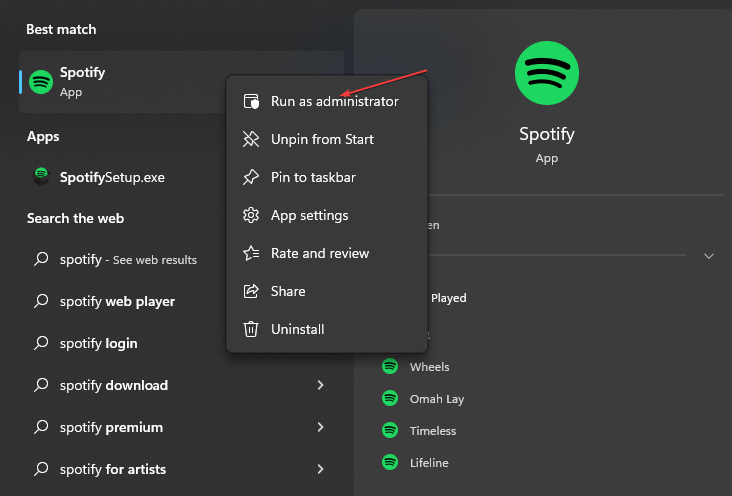Click the Spotify icon in Best match
Viewport: 732px width, 496px height.
click(x=41, y=82)
